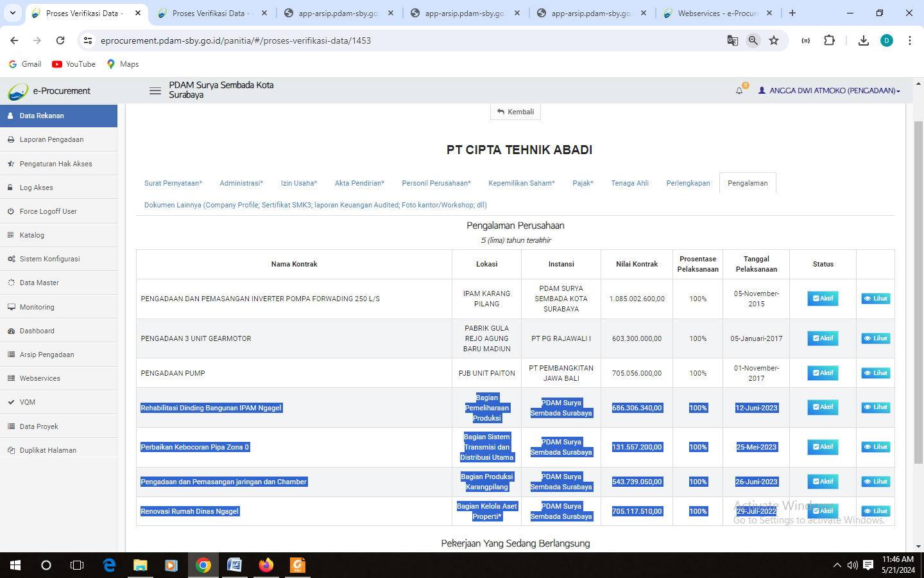Switch to Perlengkapan tab
Viewport: 924px width, 578px height.
point(688,183)
